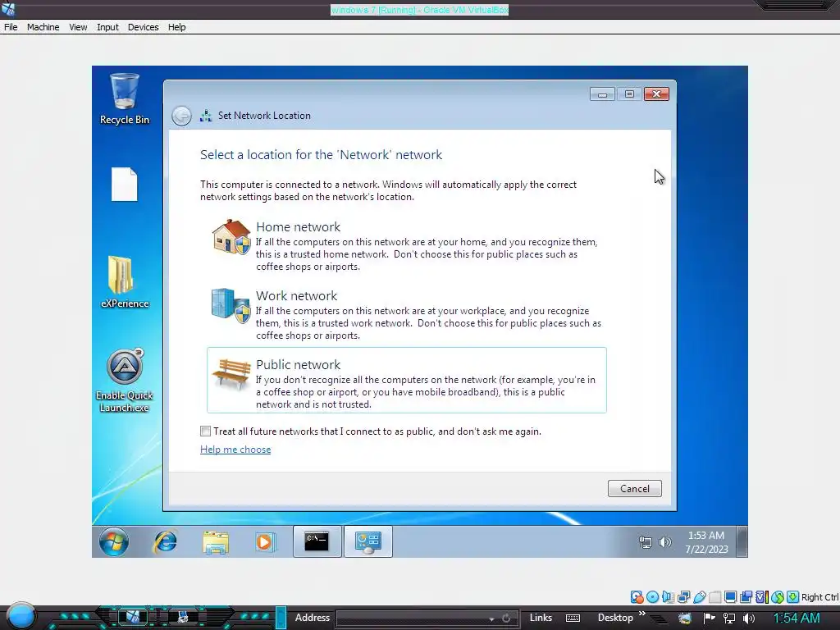Select VirtualBox window in host taskbar
The height and width of the screenshot is (630, 840).
[132, 617]
